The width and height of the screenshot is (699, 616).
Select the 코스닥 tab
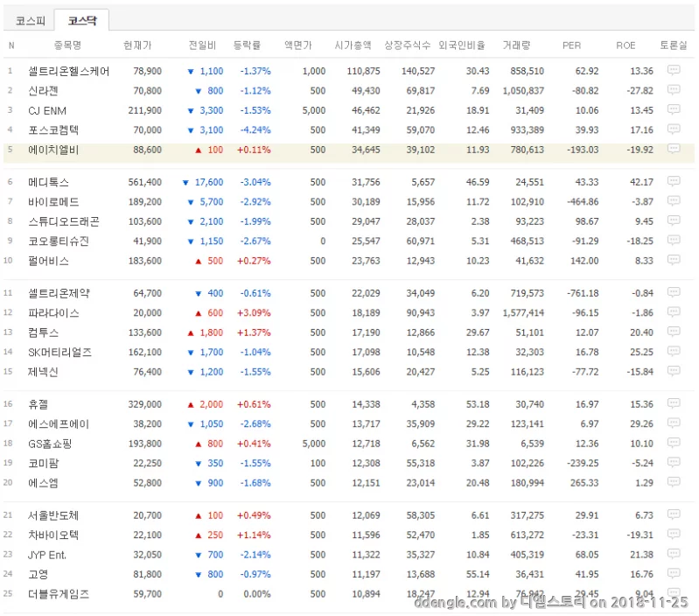pyautogui.click(x=82, y=20)
